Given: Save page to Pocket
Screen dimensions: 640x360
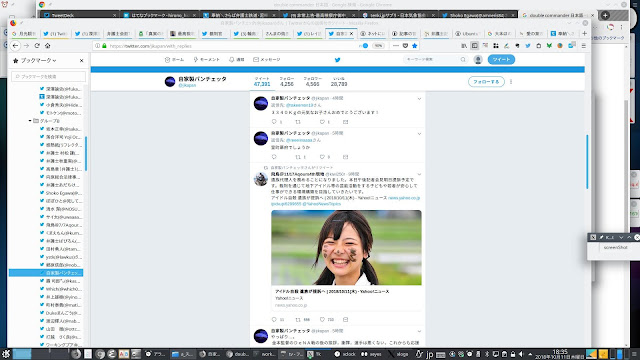Looking at the screenshot, I should click(405, 46).
